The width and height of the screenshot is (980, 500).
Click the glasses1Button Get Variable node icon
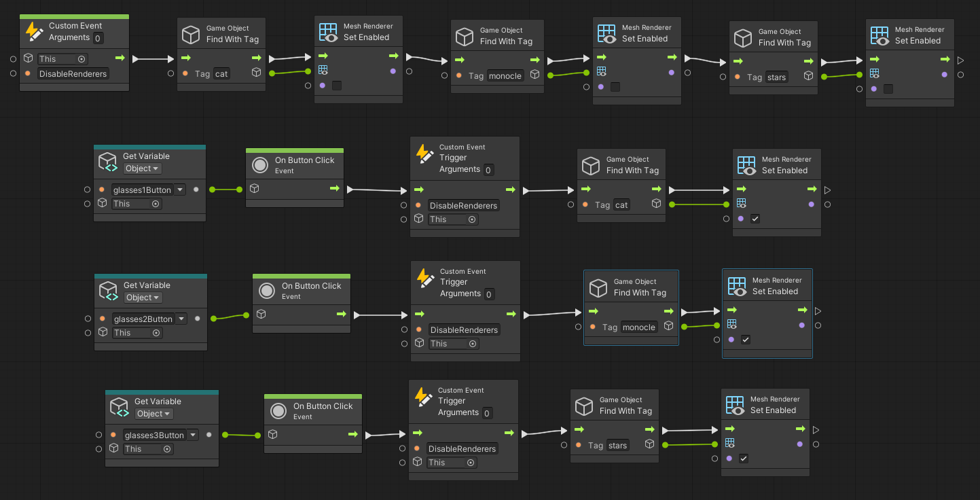pyautogui.click(x=109, y=162)
